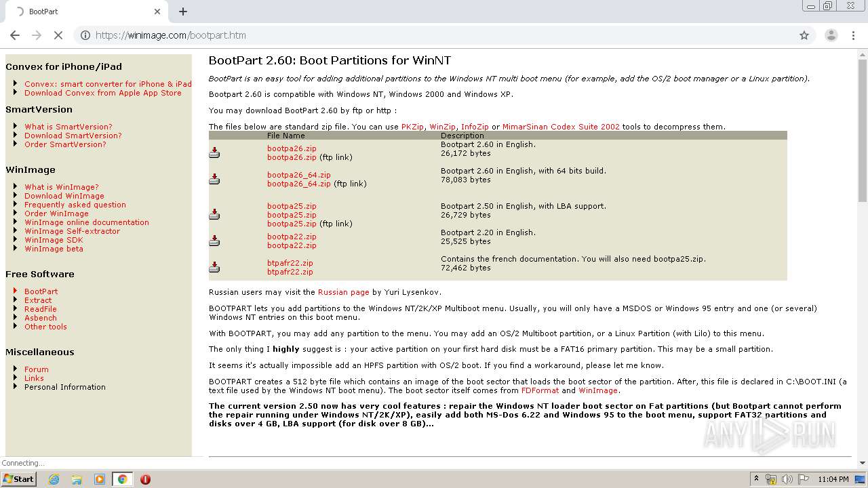The height and width of the screenshot is (488, 868).
Task: Click download icon for bootpa25.zip row
Action: [x=214, y=214]
